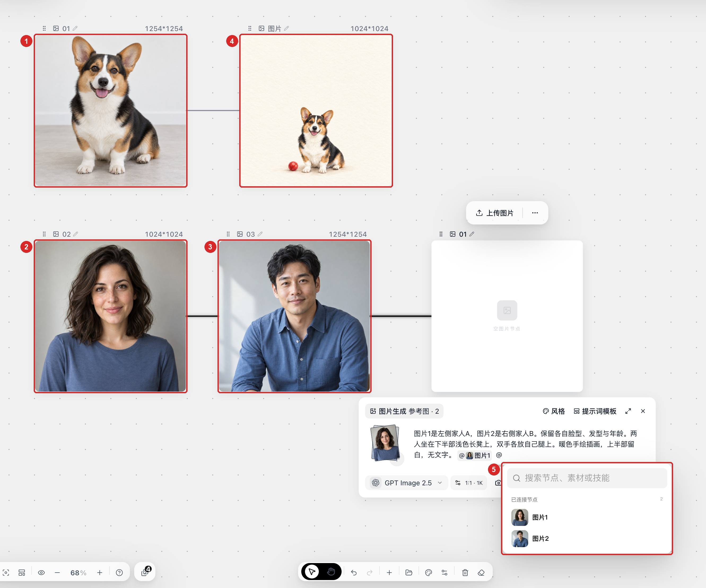Add a new node with the toolbar plus
Screen dimensions: 706x588
coord(389,573)
